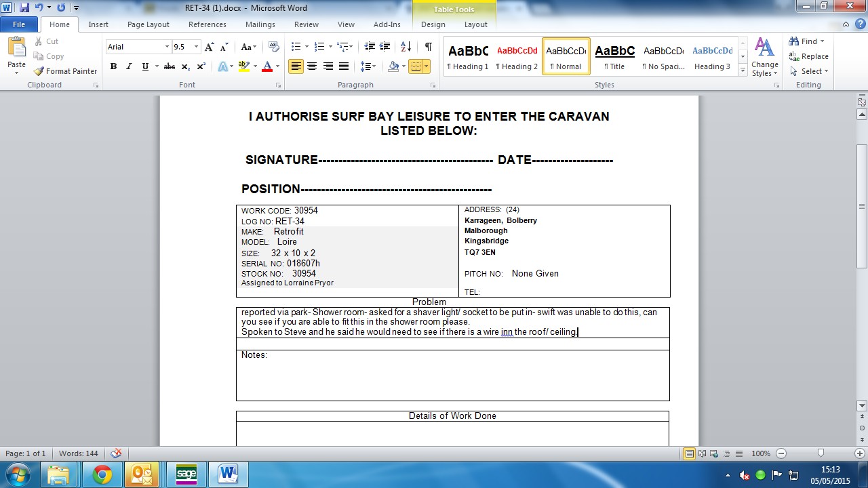The height and width of the screenshot is (488, 868).
Task: Open the font name dropdown showing Arial
Action: click(138, 47)
